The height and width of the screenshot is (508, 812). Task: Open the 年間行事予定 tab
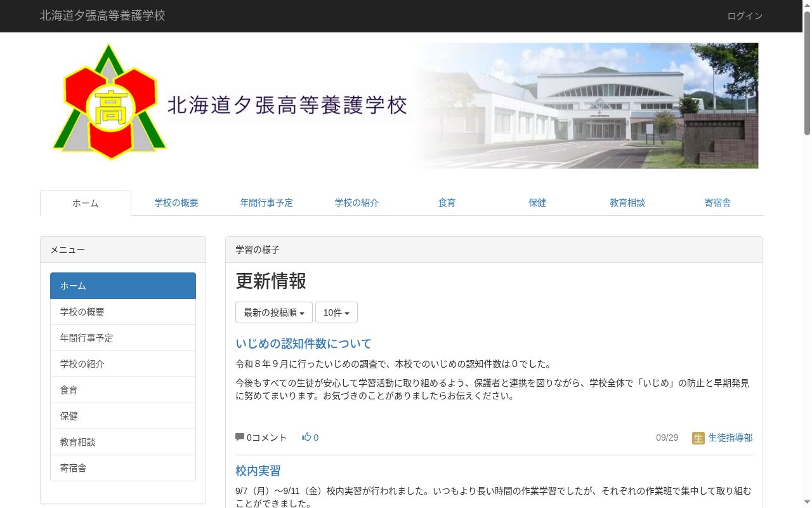coord(266,203)
